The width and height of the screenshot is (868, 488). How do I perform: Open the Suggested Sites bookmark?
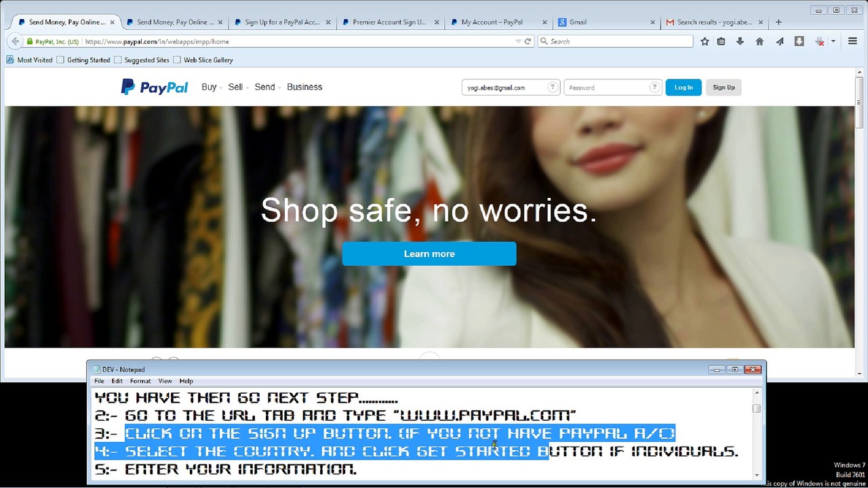tap(142, 60)
